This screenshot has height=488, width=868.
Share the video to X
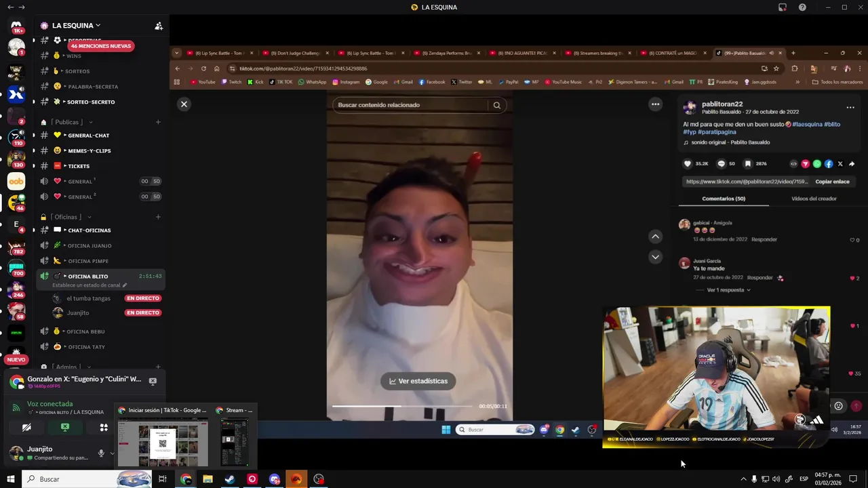[x=840, y=164]
